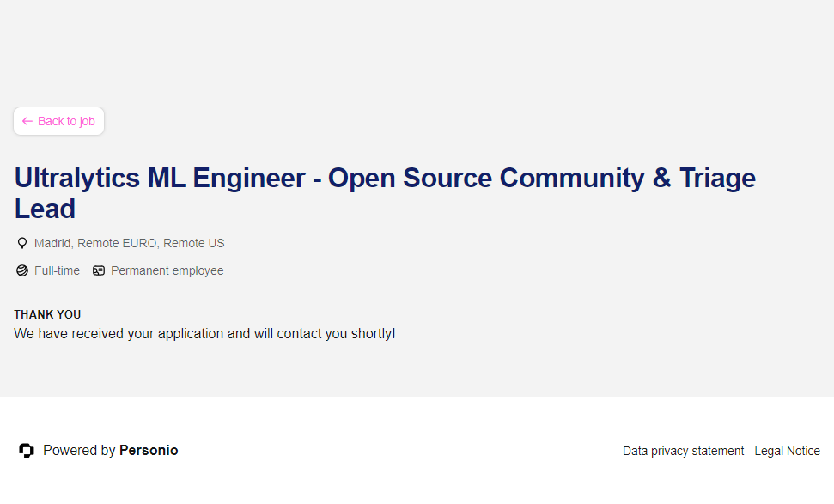The image size is (834, 504).
Task: Click the Full-time schedule icon
Action: click(x=22, y=270)
